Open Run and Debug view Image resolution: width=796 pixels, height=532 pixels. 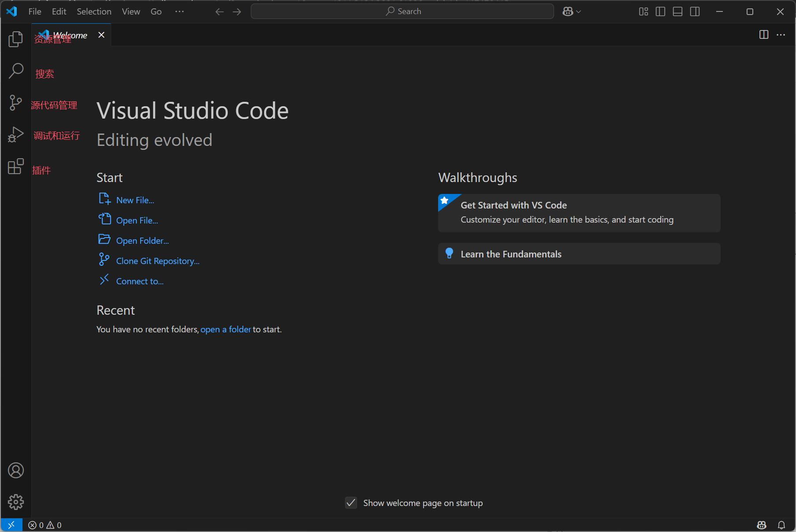coord(16,134)
